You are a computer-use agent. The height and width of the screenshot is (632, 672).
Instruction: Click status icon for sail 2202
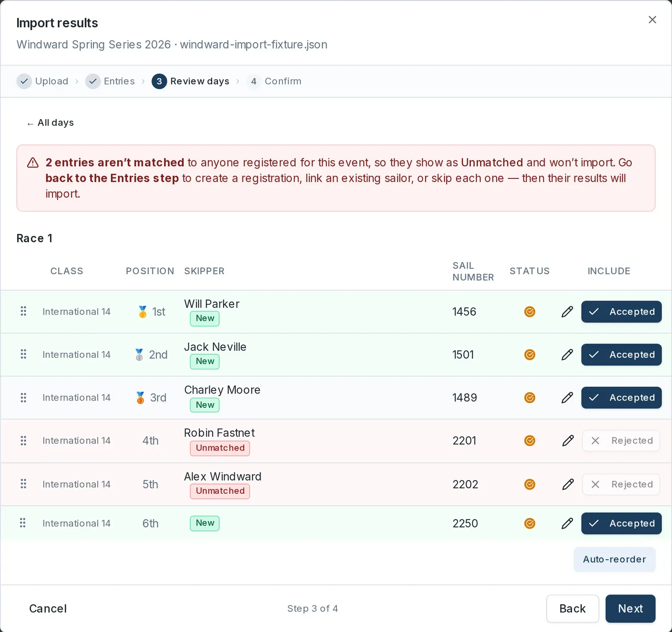coord(530,484)
